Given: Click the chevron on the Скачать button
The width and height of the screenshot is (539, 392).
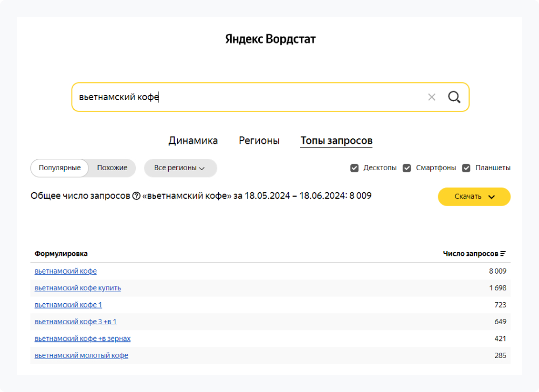Looking at the screenshot, I should click(x=491, y=197).
